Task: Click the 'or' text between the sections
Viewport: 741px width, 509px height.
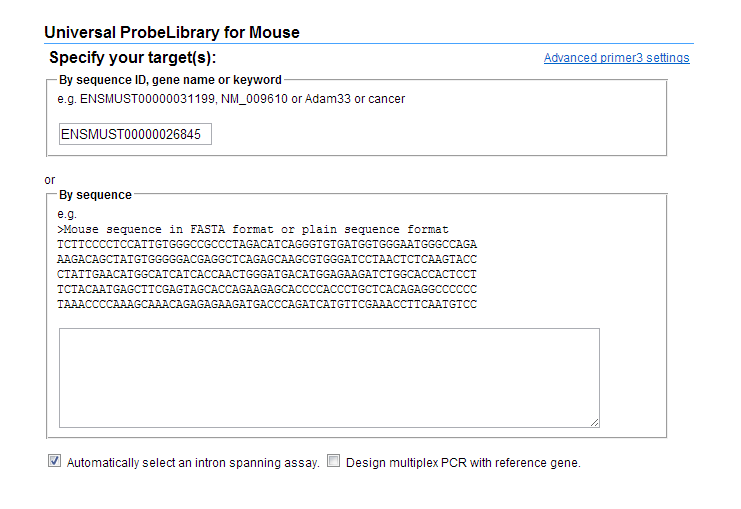Action: (50, 180)
